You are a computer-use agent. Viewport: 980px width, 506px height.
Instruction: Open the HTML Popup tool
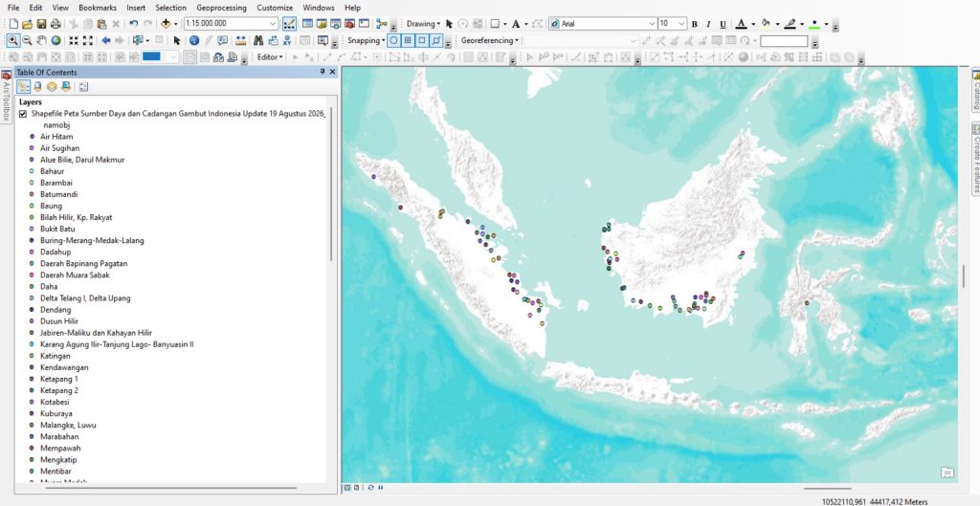coord(223,40)
